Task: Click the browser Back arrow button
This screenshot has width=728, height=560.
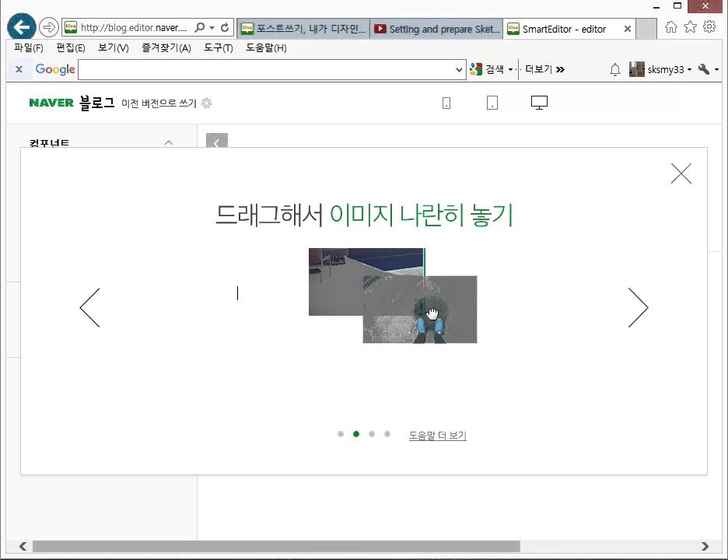Action: click(x=21, y=27)
